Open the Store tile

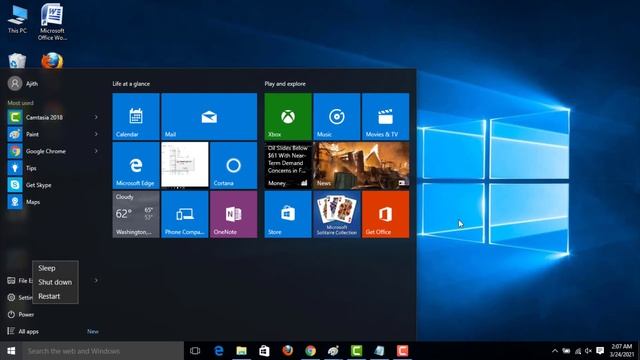(x=288, y=214)
